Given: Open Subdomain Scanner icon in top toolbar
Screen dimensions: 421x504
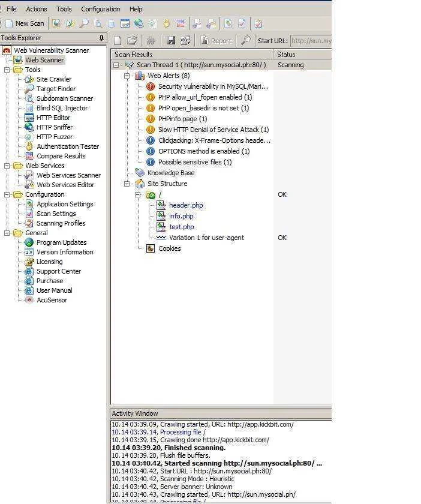Looking at the screenshot, I should (x=98, y=23).
